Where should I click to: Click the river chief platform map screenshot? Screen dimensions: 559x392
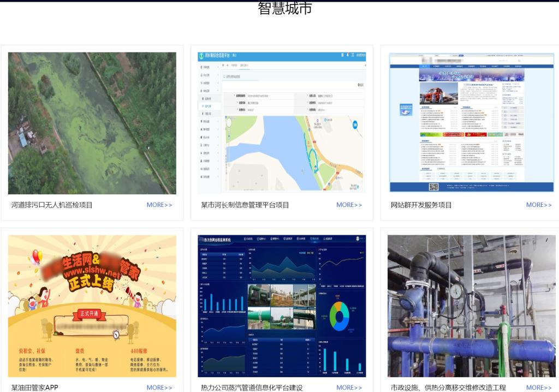click(x=281, y=123)
